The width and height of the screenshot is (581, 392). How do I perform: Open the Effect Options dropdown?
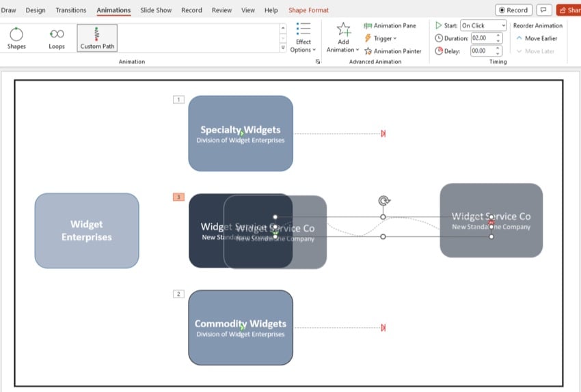point(303,38)
